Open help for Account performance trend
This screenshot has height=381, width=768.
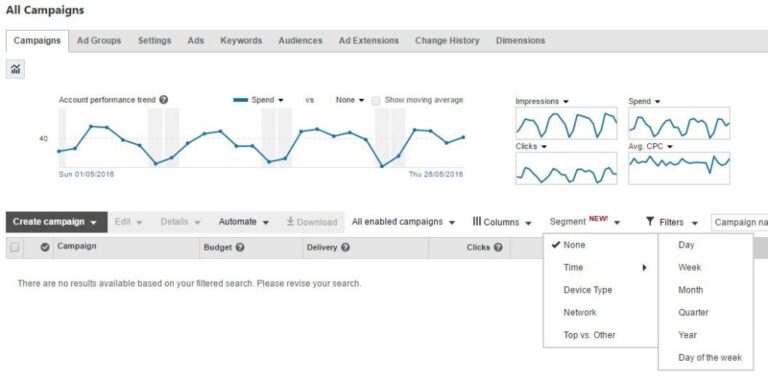click(164, 100)
